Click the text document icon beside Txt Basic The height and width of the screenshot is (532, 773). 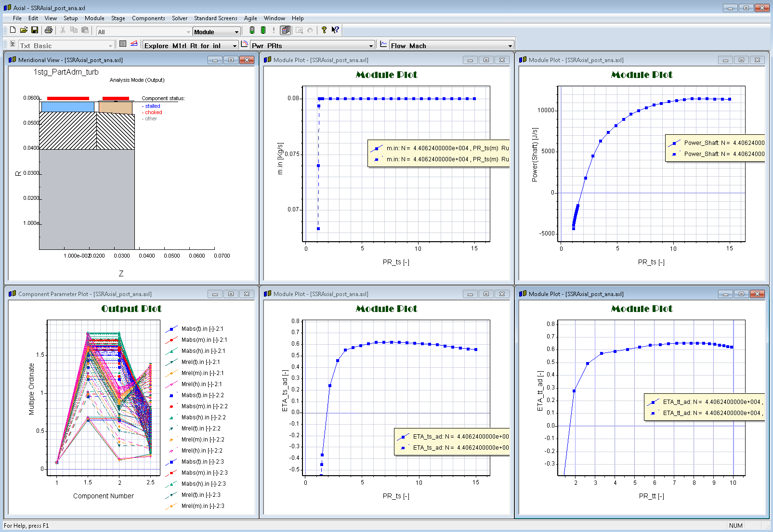[13, 44]
